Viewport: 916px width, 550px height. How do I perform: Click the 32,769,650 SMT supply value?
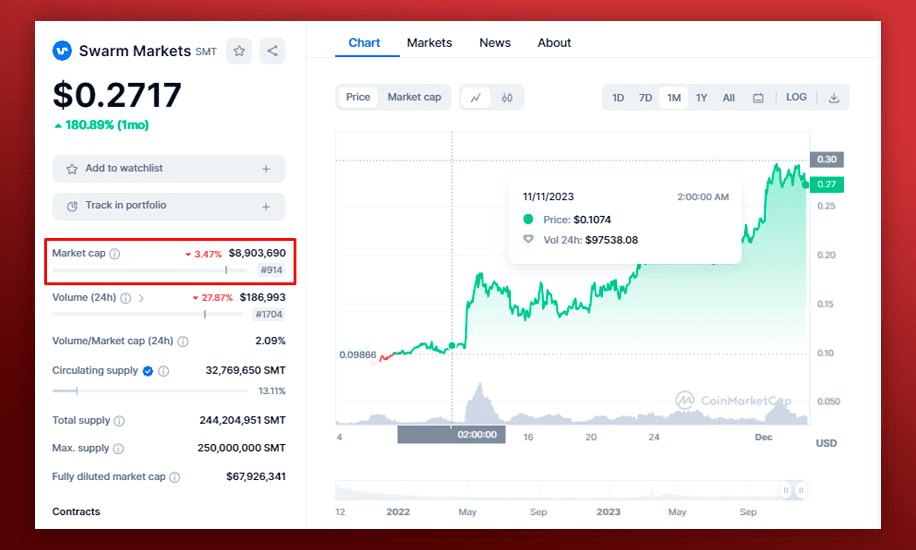tap(245, 371)
